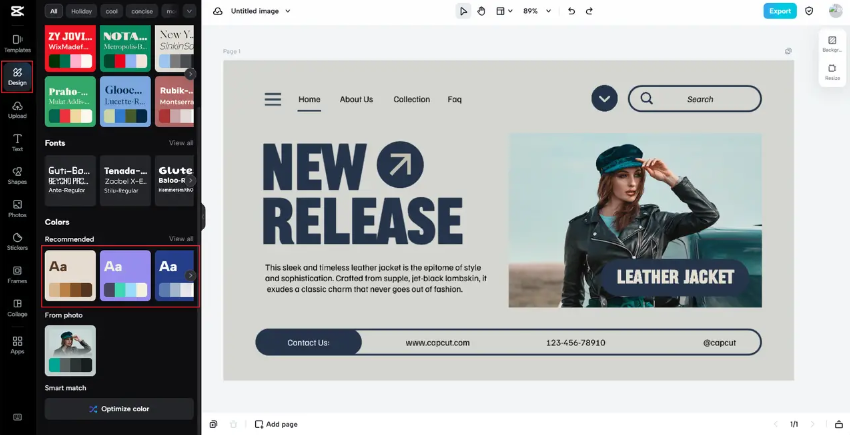Click the Add page button
Viewport: 850px width, 435px height.
[276, 424]
